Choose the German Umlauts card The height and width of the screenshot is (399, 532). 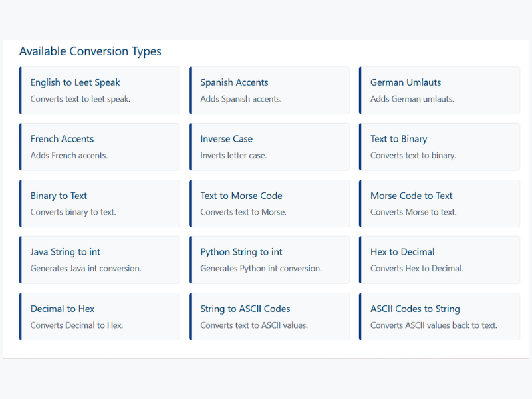(x=440, y=90)
